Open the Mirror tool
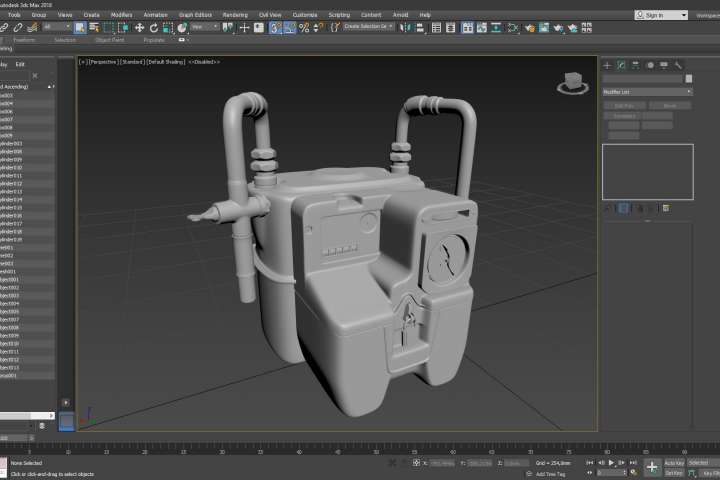The width and height of the screenshot is (720, 480). click(404, 28)
